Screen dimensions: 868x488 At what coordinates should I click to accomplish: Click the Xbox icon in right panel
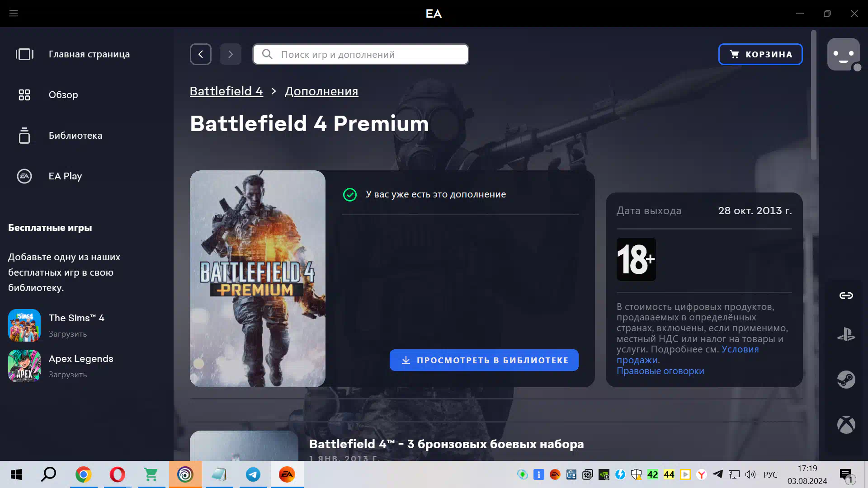pos(846,425)
